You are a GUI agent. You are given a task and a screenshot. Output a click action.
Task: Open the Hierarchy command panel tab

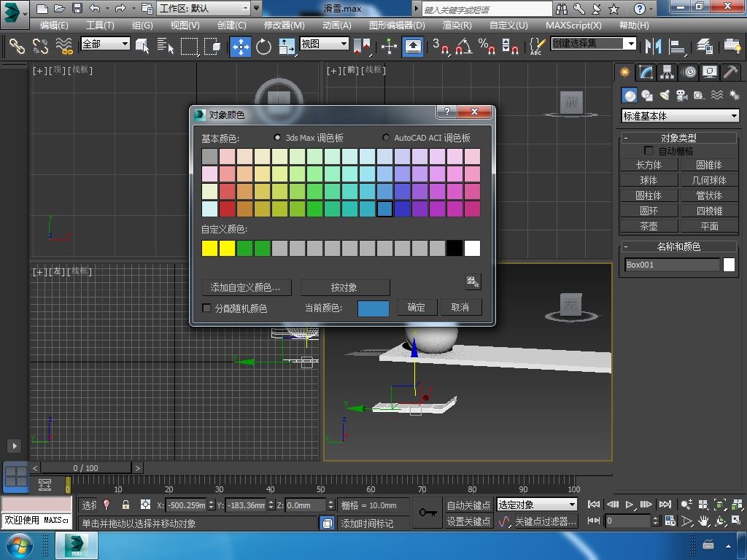(667, 72)
